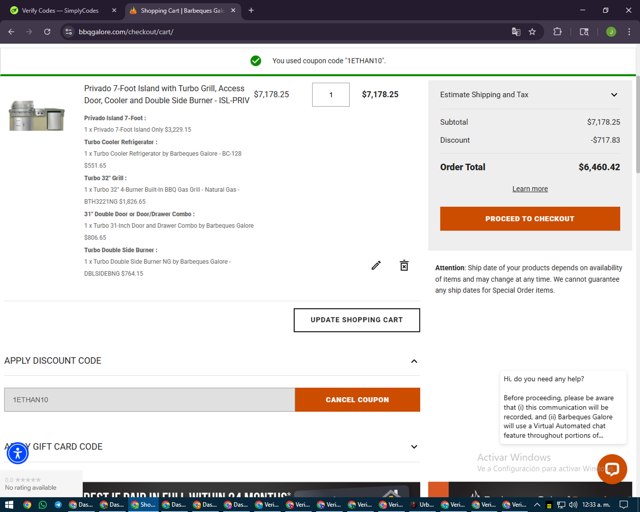
Task: Close the Verify Codes SimplyCodes tab
Action: tap(114, 11)
